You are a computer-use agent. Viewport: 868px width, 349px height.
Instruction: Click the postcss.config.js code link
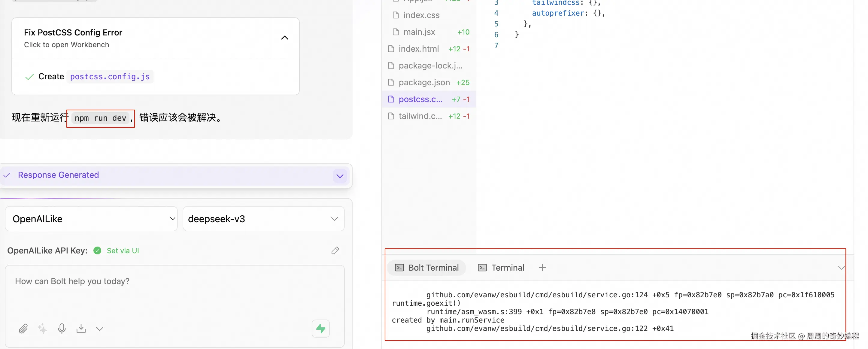click(110, 77)
